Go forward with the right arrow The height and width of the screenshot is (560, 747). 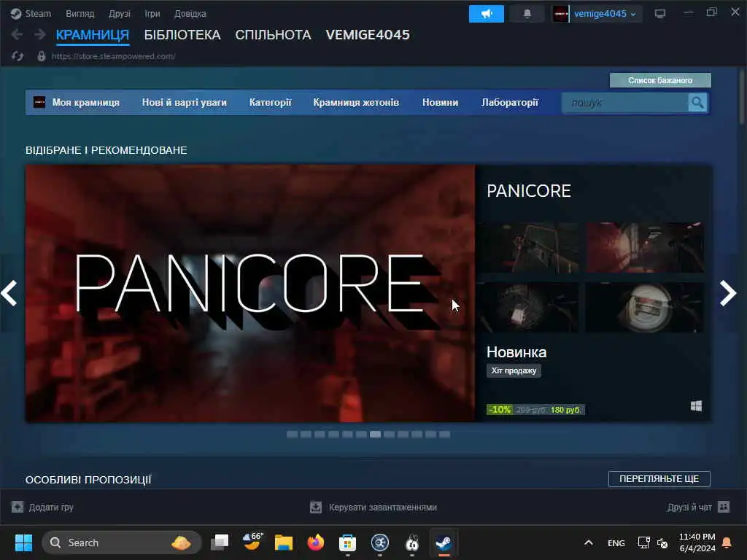pos(40,34)
